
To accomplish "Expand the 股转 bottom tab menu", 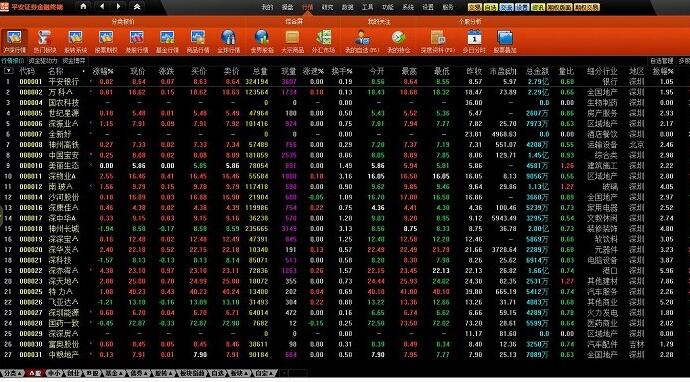I will 165,373.
